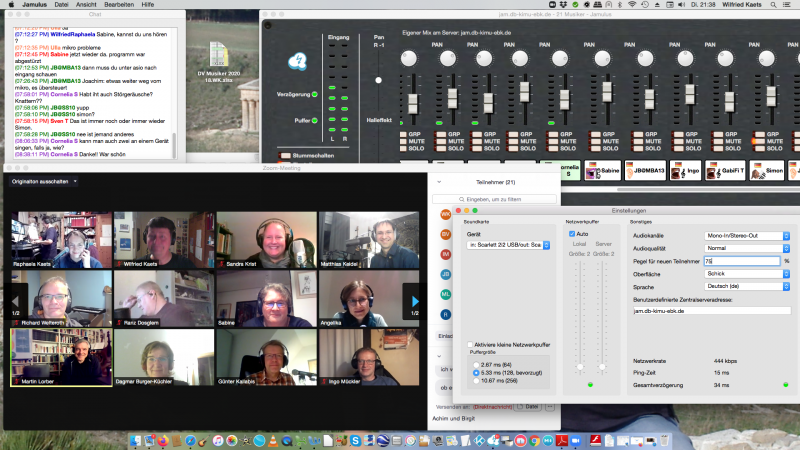The image size is (800, 450).
Task: Open the Ansicht menu
Action: click(x=86, y=6)
